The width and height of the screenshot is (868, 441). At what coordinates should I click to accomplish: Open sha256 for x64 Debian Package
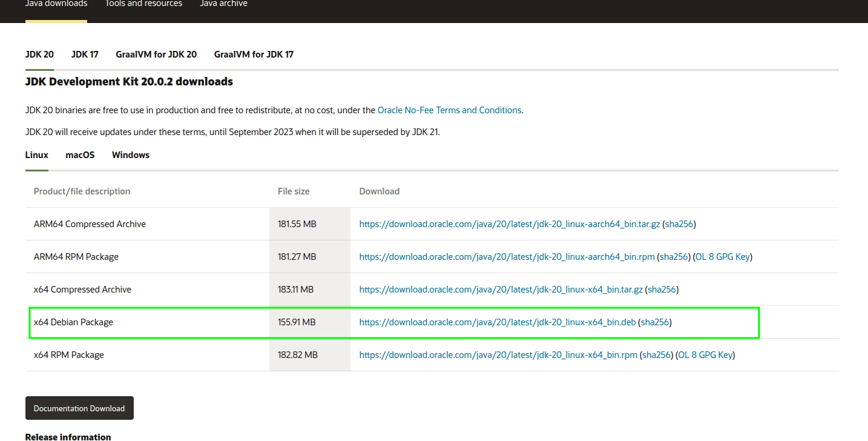point(655,322)
